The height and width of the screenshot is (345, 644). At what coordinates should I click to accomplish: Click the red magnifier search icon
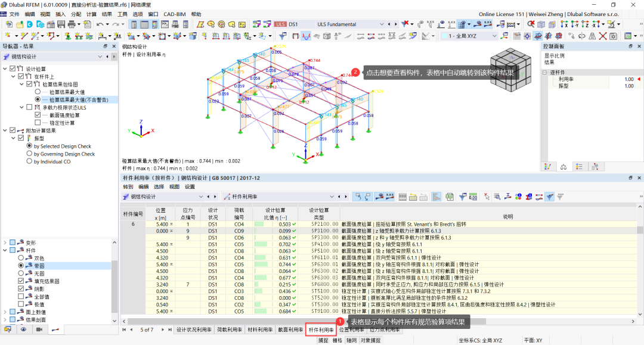tap(531, 24)
